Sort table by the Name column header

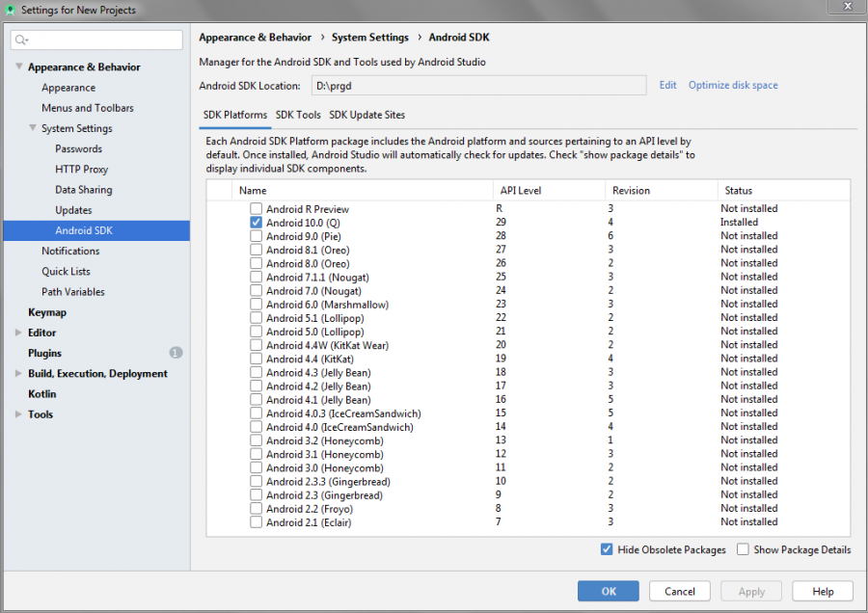(363, 190)
